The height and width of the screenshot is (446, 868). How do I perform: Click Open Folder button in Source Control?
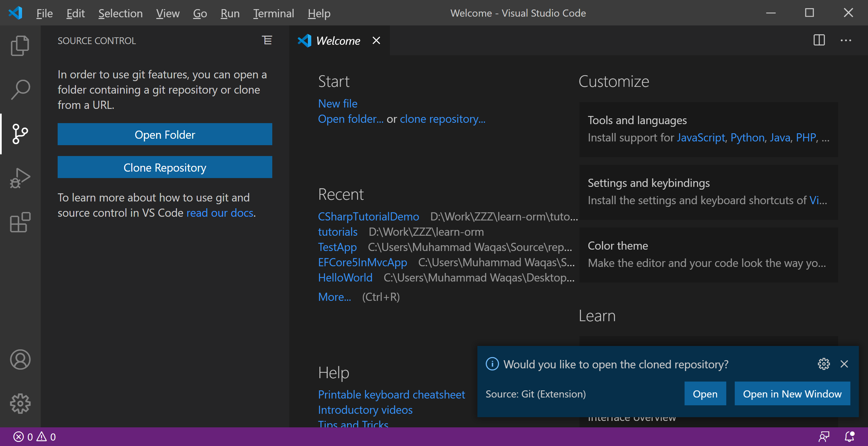[165, 134]
